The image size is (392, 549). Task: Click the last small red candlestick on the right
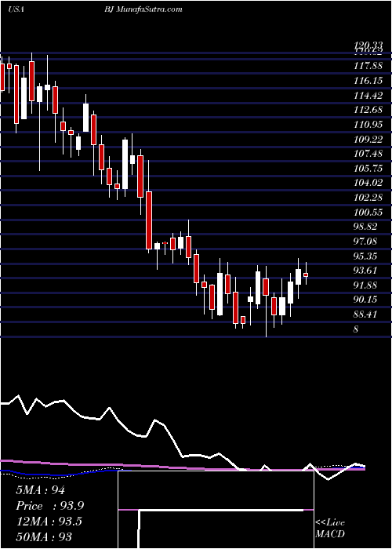click(306, 274)
